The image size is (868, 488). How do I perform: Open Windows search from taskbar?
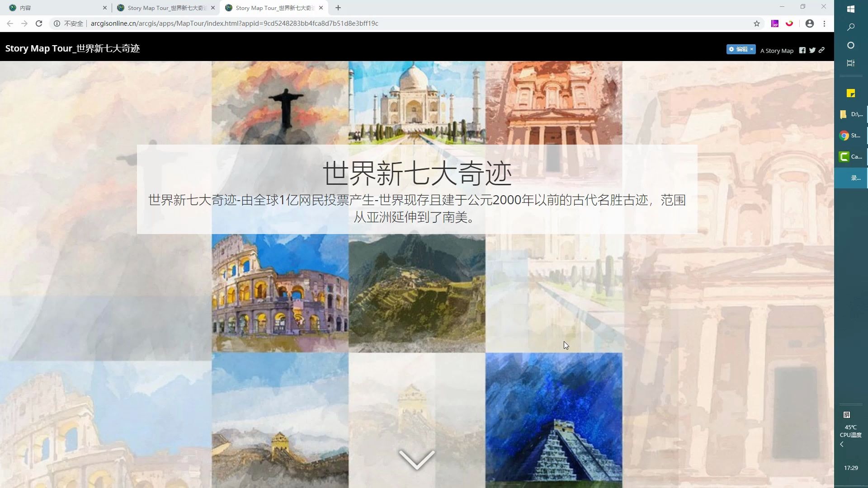850,27
